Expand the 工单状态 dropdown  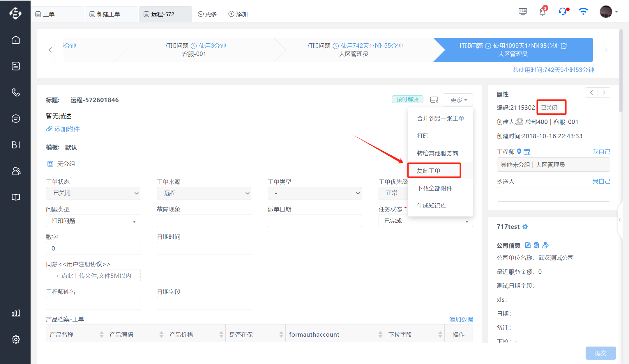click(x=93, y=193)
